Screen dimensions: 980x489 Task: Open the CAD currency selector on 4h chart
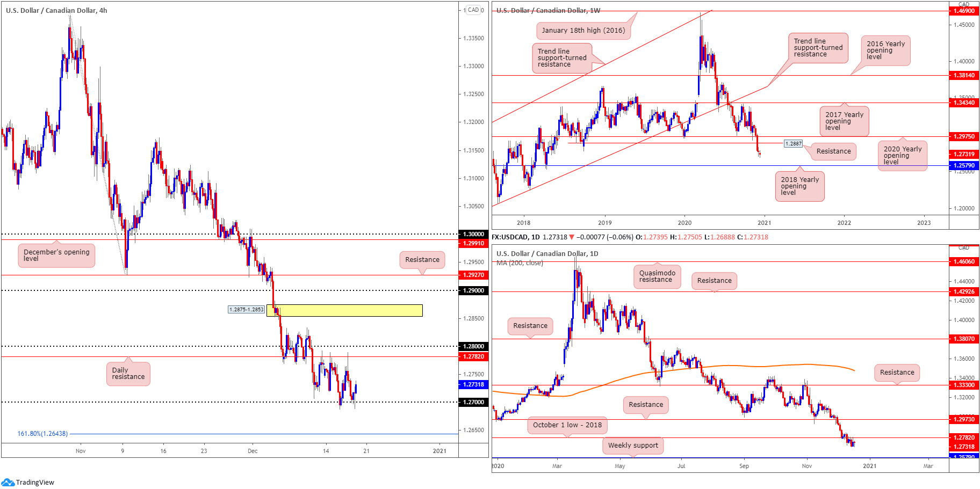(473, 10)
